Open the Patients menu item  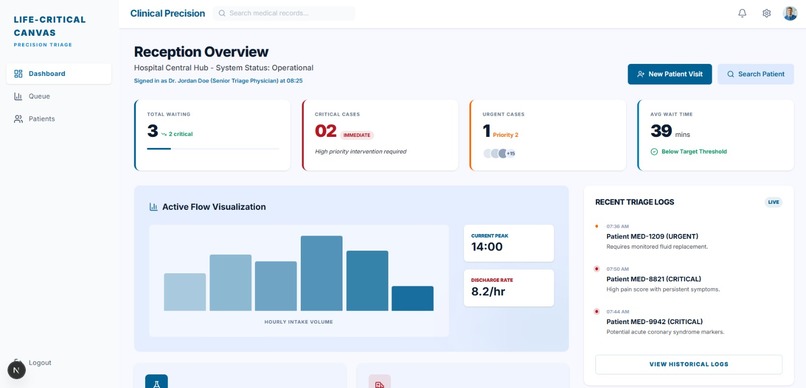coord(59,119)
